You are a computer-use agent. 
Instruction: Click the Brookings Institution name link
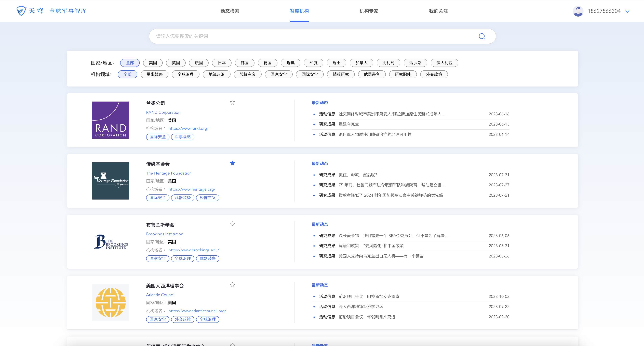165,234
